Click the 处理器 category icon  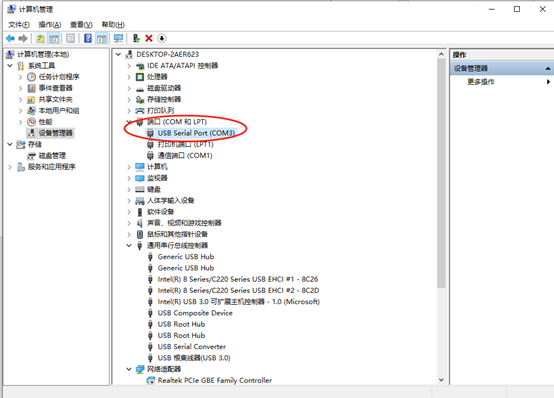coord(140,77)
